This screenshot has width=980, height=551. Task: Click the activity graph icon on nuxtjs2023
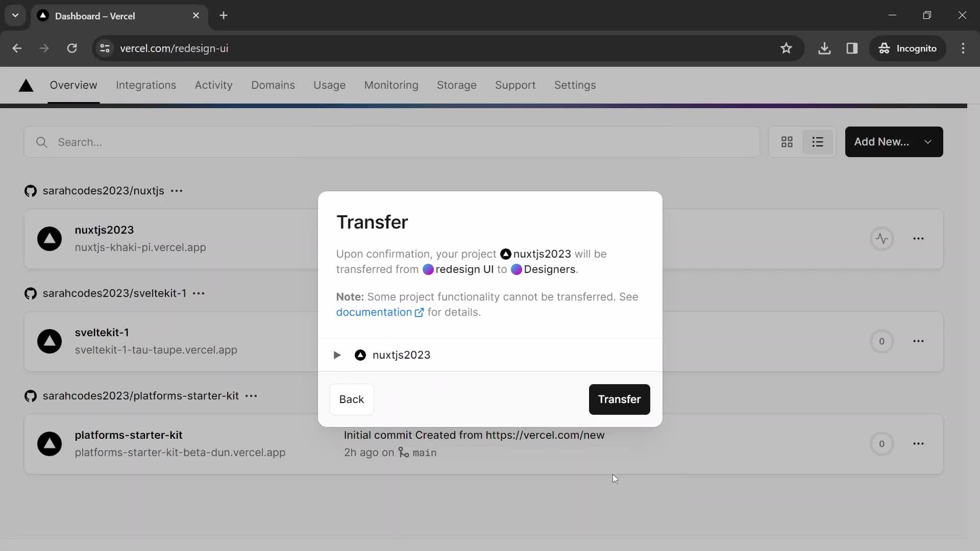(x=883, y=238)
